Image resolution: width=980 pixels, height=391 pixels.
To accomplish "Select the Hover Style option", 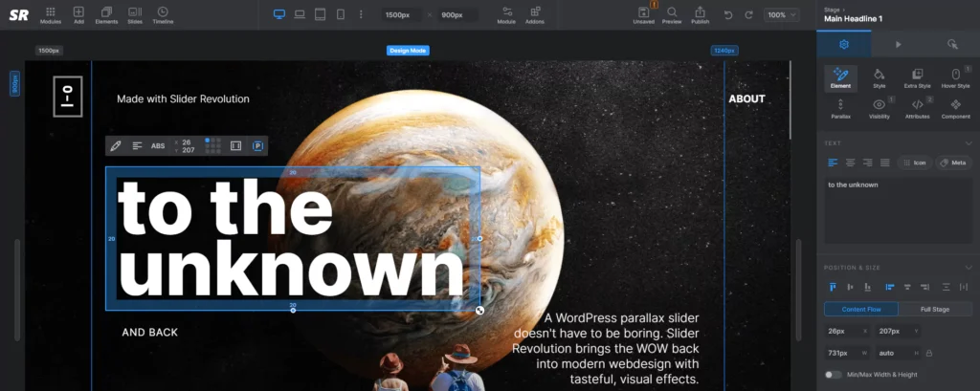I will pyautogui.click(x=955, y=78).
